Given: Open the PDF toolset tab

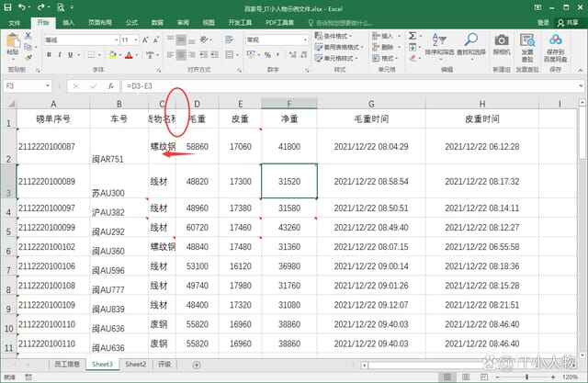Looking at the screenshot, I should (279, 23).
